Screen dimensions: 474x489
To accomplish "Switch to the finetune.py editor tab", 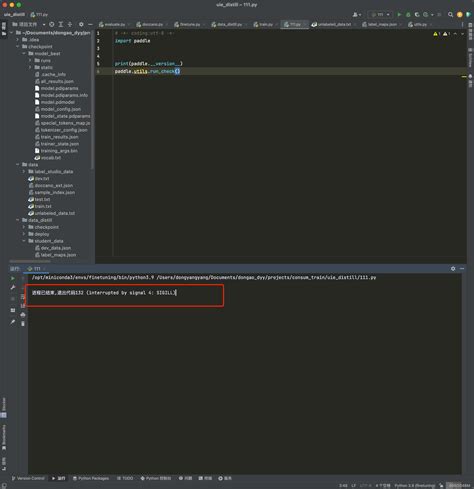I will 189,25.
